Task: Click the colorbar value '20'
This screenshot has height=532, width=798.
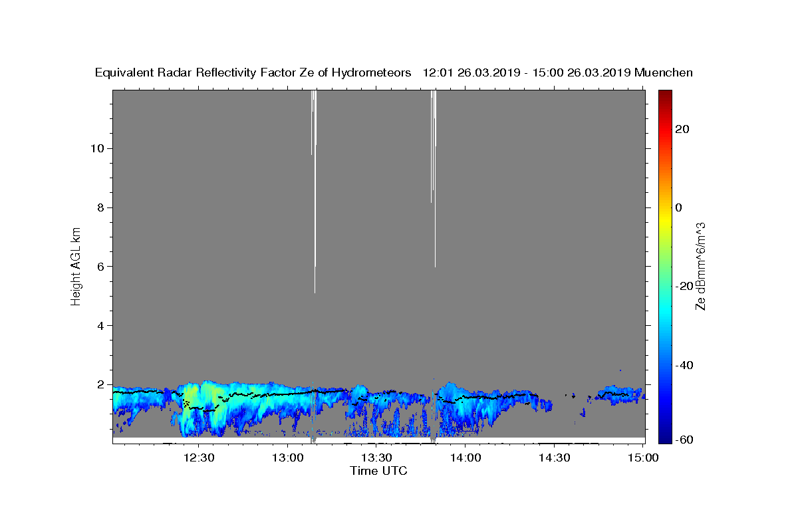Action: click(682, 129)
